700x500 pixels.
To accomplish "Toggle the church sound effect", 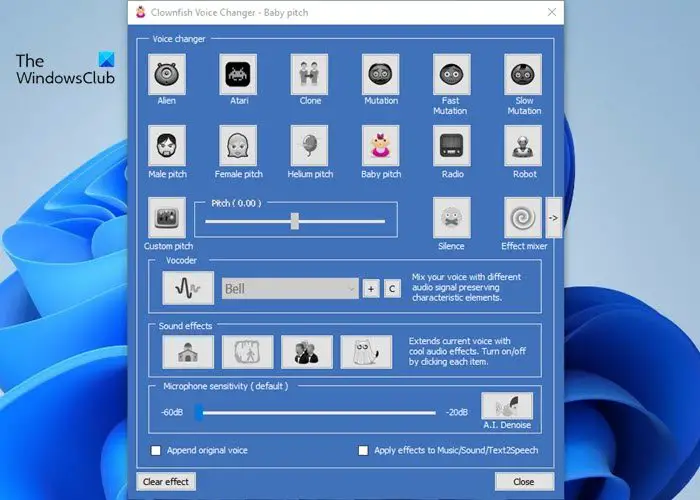I will coord(188,352).
